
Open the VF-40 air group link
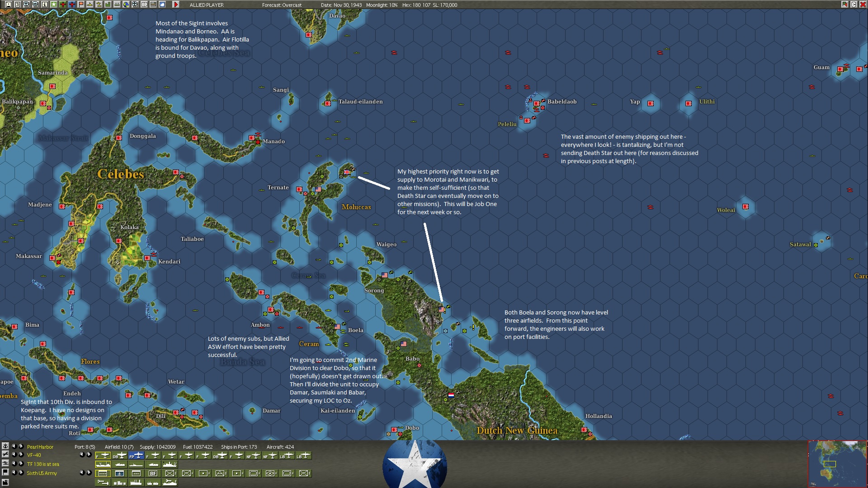coord(34,455)
